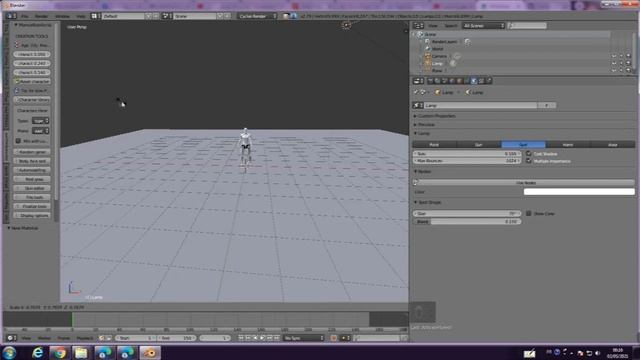Click the lamp data browse icon beside name field
Image resolution: width=640 pixels, height=360 pixels.
click(418, 105)
